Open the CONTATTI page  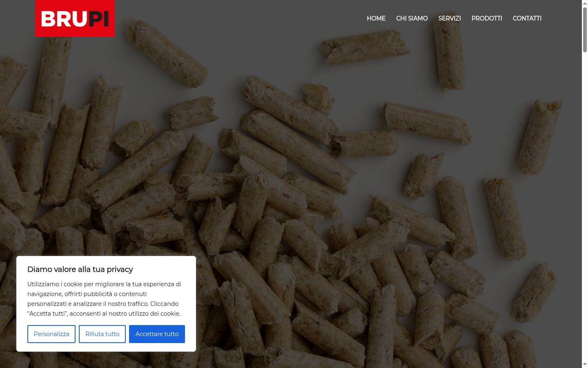pos(527,18)
